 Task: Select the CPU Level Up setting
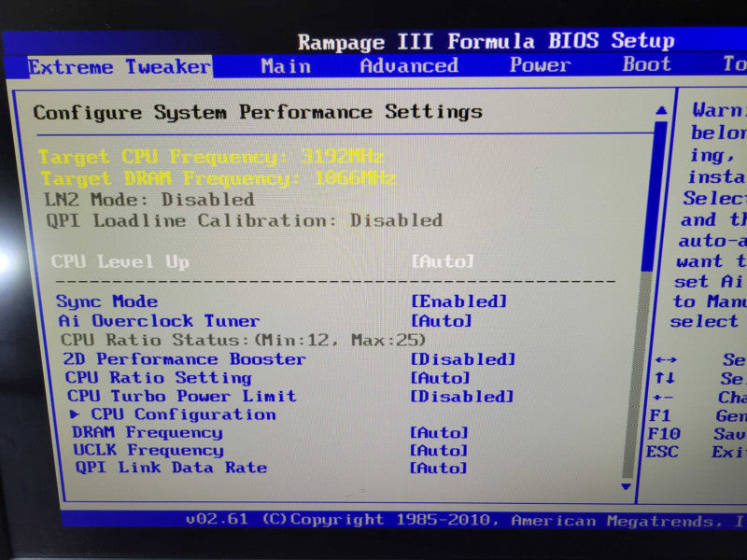coord(120,261)
